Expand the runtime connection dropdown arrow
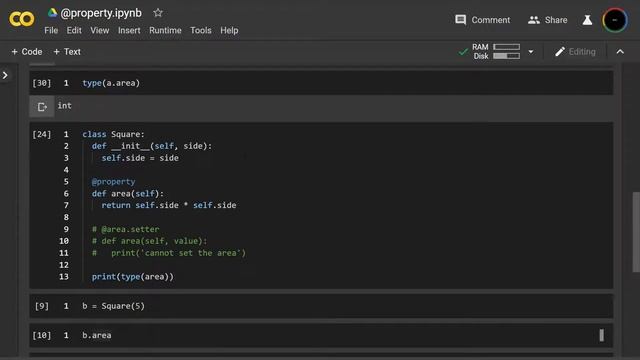Screen dimensions: 640x360 pyautogui.click(x=531, y=52)
